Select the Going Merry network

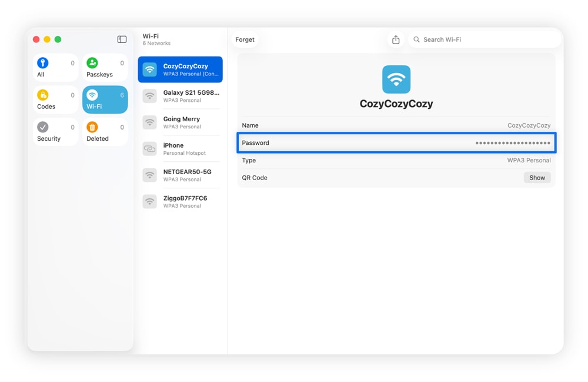(179, 122)
